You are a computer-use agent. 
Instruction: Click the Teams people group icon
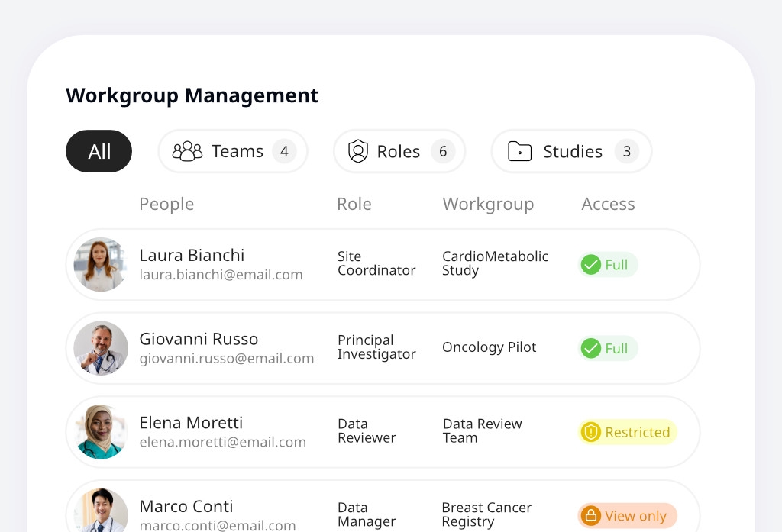pos(187,151)
